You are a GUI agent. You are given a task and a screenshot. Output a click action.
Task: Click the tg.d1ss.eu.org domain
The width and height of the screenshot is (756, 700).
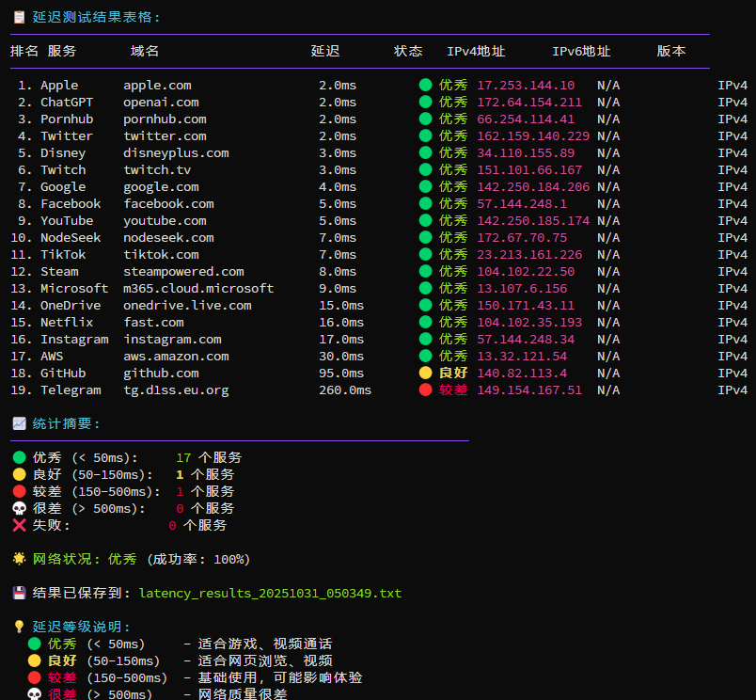point(176,390)
